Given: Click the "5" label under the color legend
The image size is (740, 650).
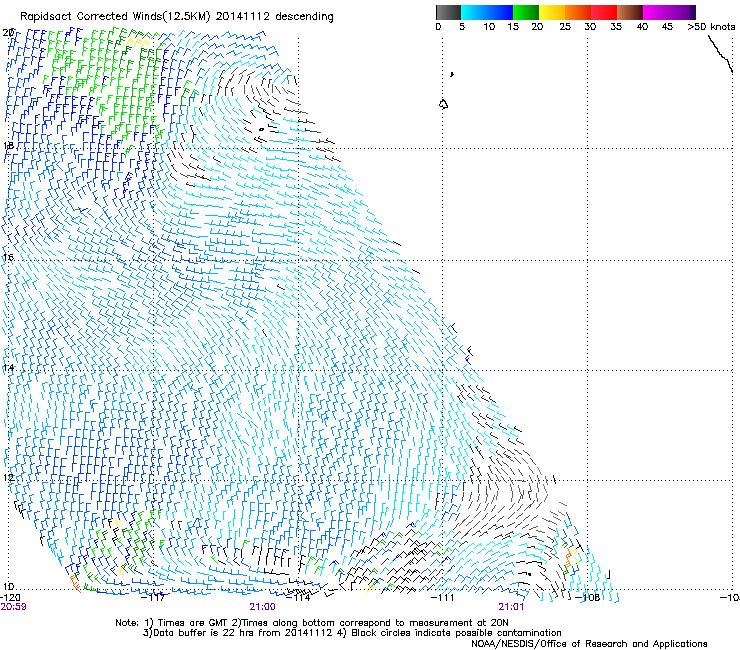Looking at the screenshot, I should click(x=462, y=27).
